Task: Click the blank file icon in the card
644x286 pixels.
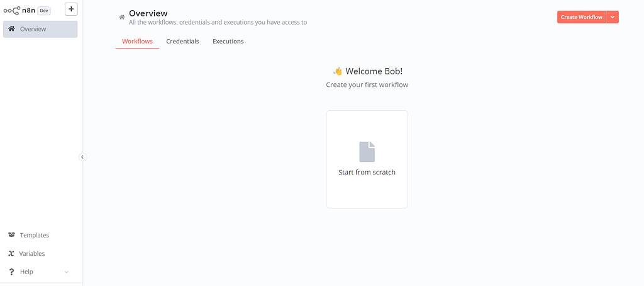Action: coord(367,152)
